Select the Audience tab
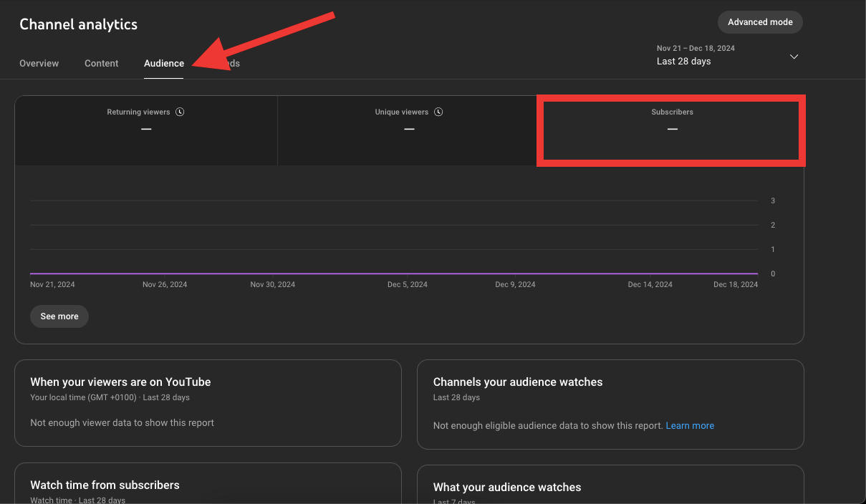 163,63
